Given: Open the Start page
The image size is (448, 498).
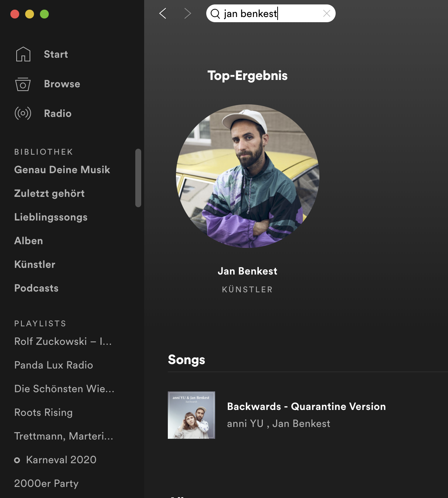Looking at the screenshot, I should (56, 54).
